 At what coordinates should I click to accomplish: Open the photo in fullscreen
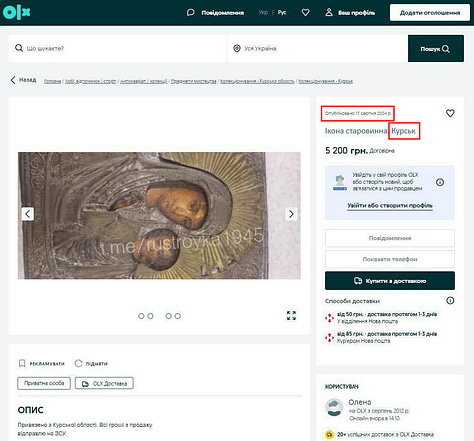click(291, 315)
